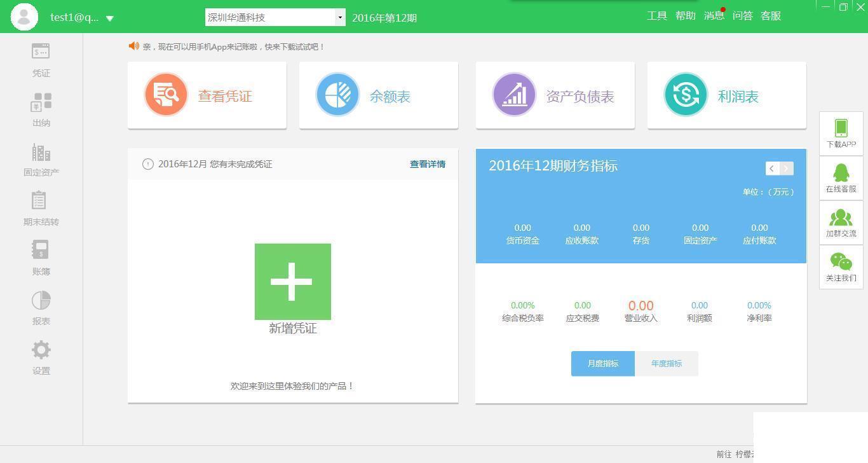Click the purple 资产负债表 chart icon
This screenshot has height=463, width=868.
(x=514, y=95)
